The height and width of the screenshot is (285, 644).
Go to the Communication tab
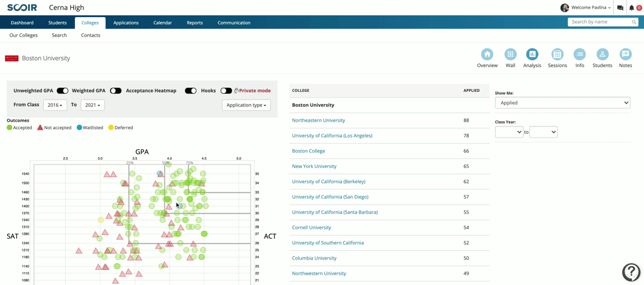coord(234,23)
